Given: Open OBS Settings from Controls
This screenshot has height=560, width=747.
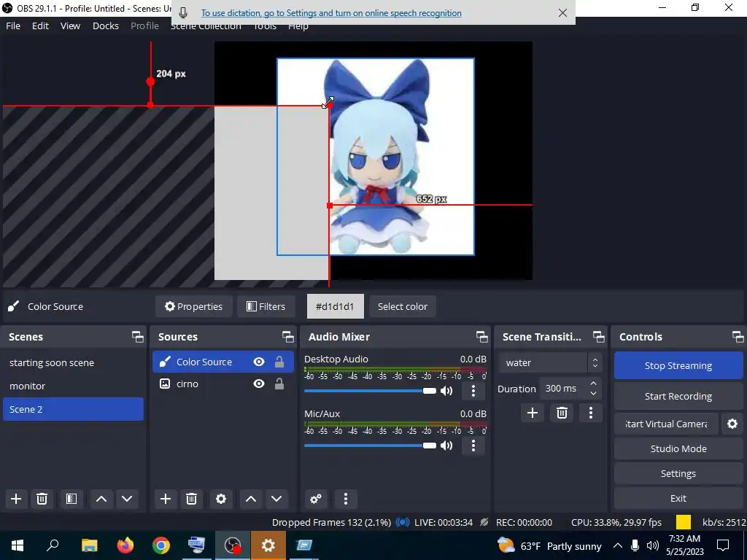Looking at the screenshot, I should (x=678, y=473).
